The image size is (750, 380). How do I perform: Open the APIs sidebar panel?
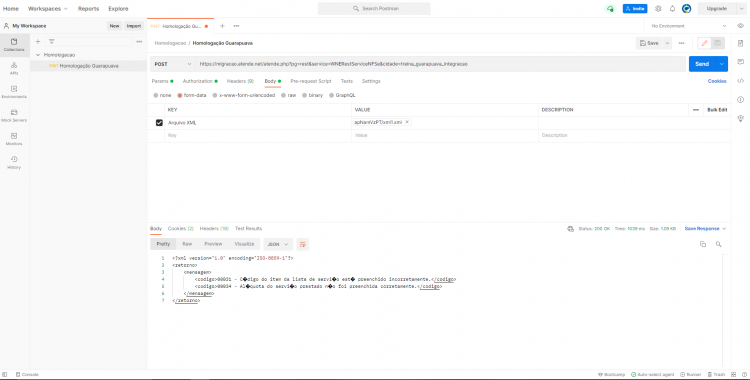(14, 68)
